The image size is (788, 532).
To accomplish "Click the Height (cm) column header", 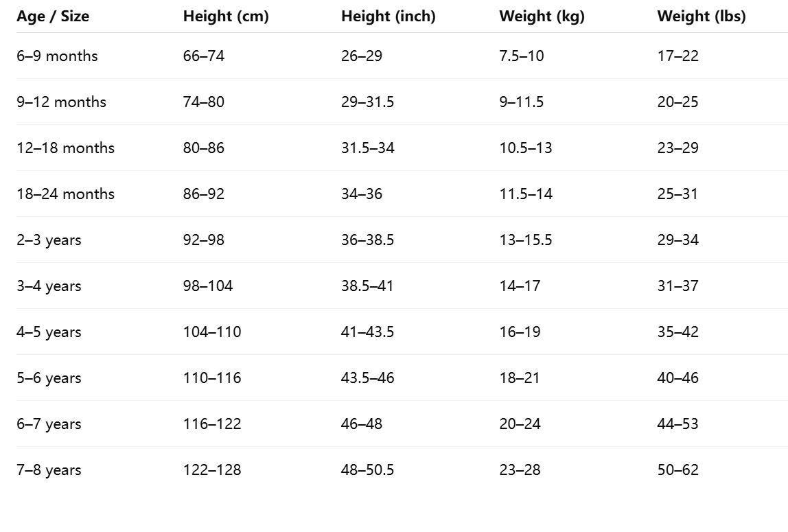I will point(226,16).
